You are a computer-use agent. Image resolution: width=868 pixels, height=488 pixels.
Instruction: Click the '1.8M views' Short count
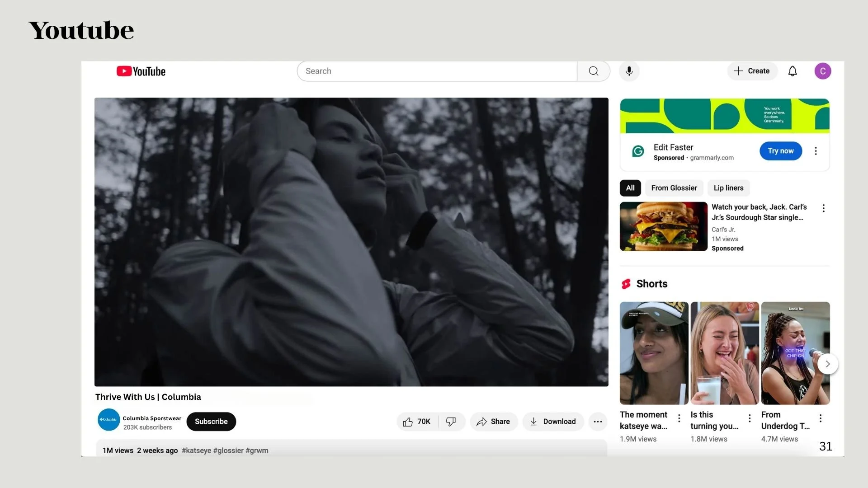point(709,439)
